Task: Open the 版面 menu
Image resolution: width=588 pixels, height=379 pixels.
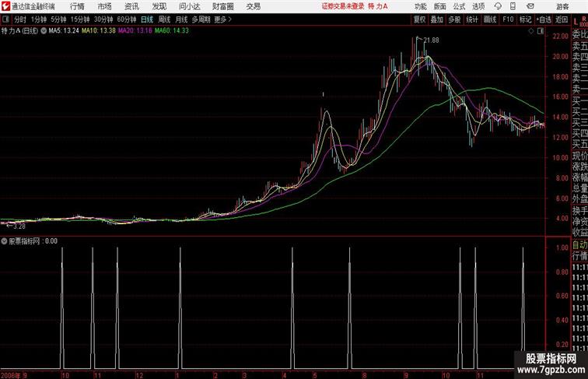Action: (440, 6)
